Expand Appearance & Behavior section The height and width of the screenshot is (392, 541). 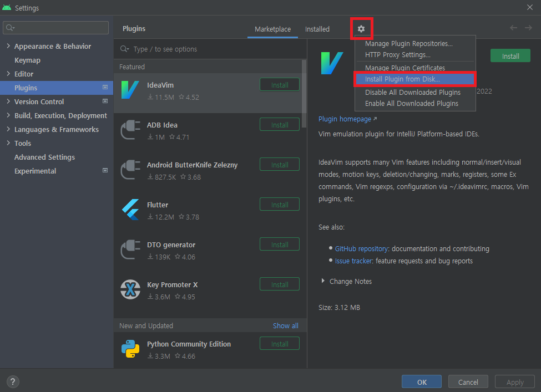8,46
